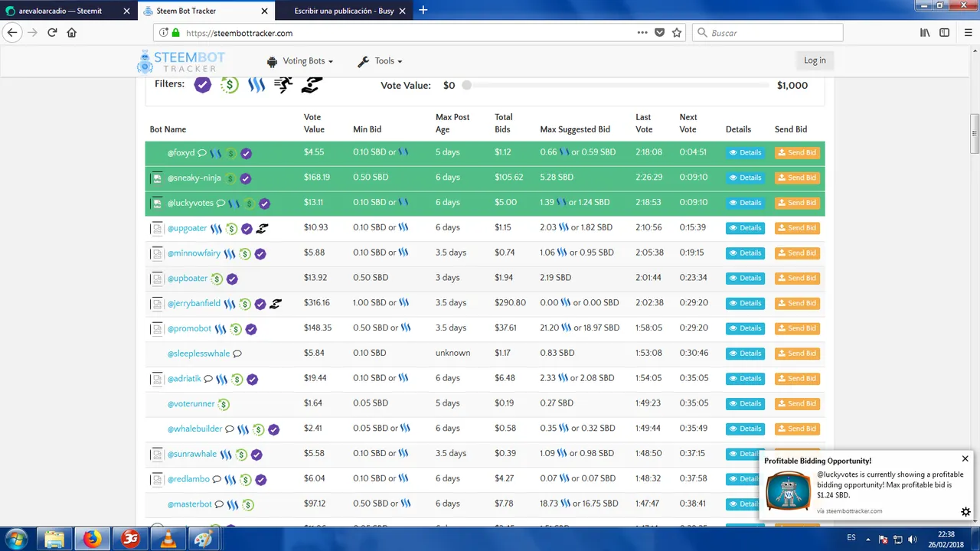Click the VLC cone taskbar icon
The width and height of the screenshot is (980, 551).
click(167, 540)
